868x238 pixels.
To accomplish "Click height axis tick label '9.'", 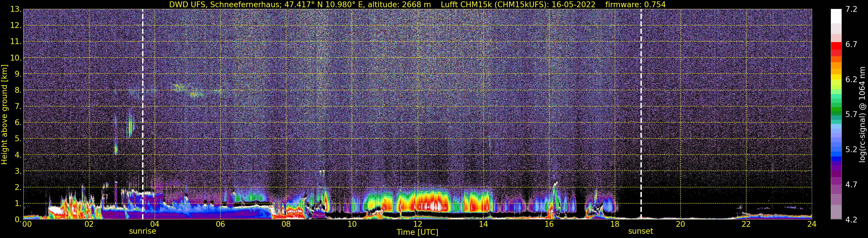I will pos(18,74).
